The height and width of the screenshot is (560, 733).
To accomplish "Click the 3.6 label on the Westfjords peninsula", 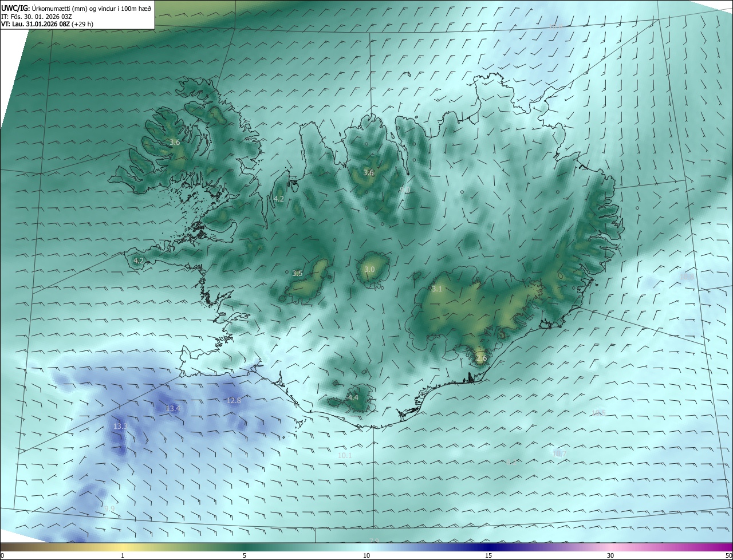I will tap(175, 142).
